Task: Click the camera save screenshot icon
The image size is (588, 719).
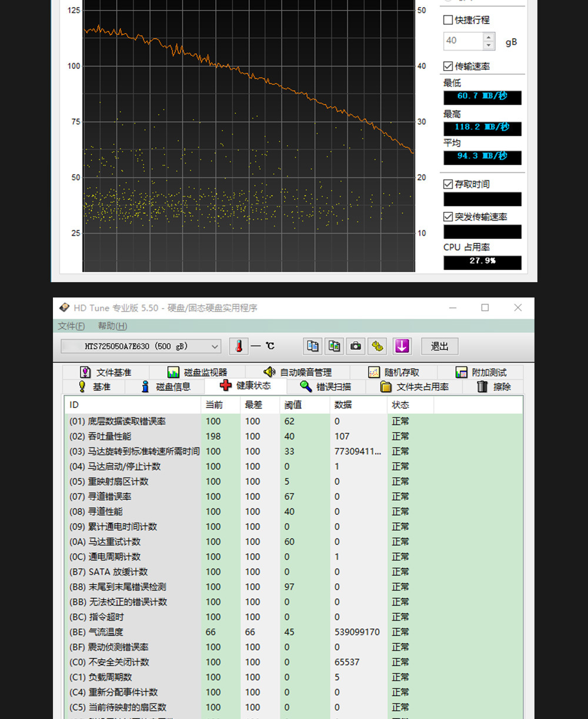Action: click(x=356, y=346)
